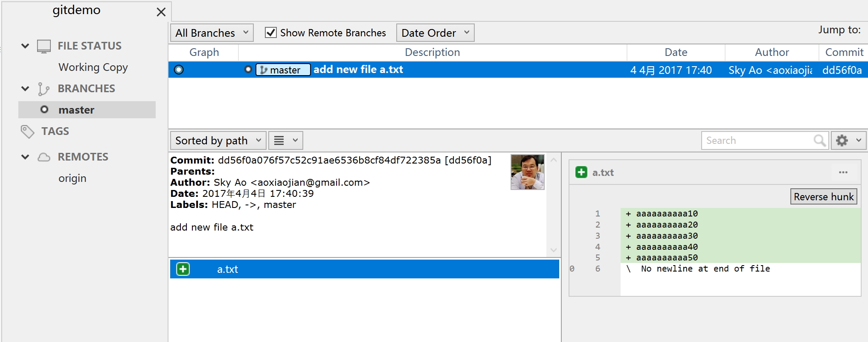Open the Date Order dropdown
The image size is (868, 342).
click(x=435, y=33)
